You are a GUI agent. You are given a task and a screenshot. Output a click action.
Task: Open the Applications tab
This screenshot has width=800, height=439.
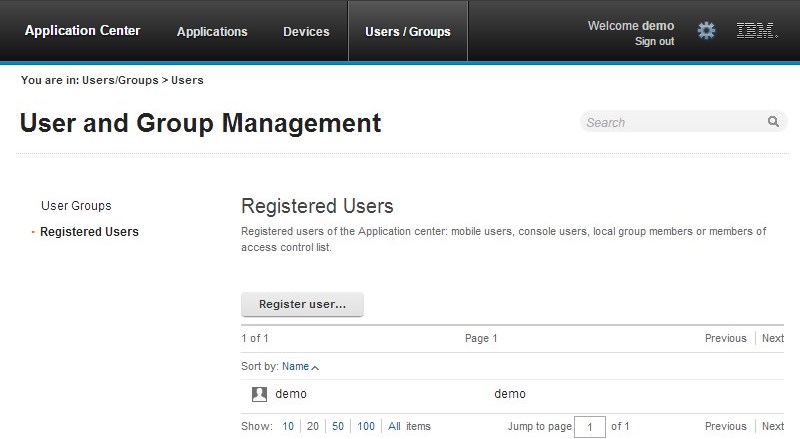click(212, 32)
